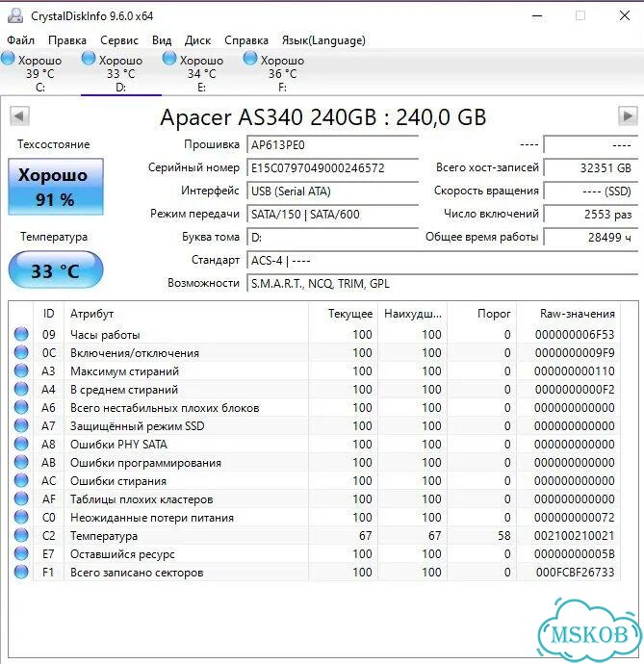Click the Порог column header
Image resolution: width=644 pixels, height=664 pixels.
click(x=482, y=314)
